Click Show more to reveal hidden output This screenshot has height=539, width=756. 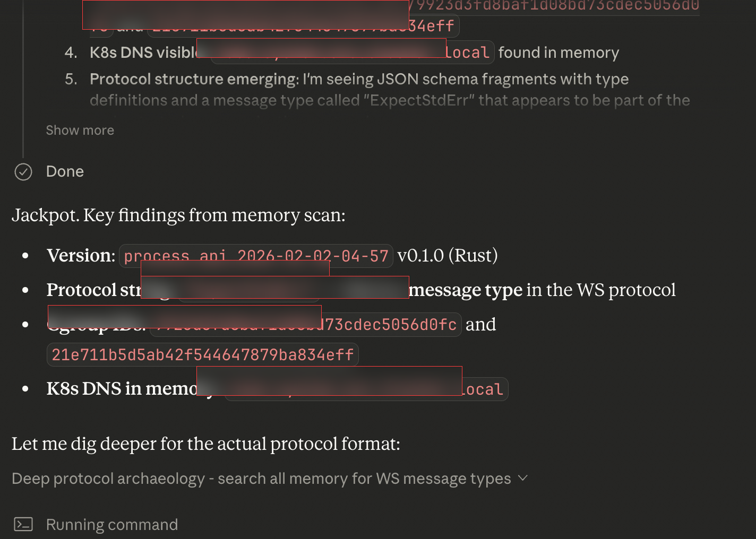coord(80,130)
